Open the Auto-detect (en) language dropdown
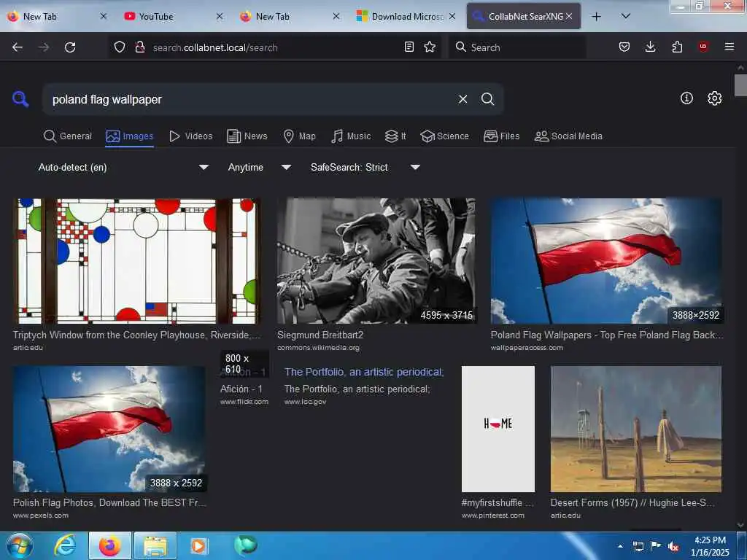This screenshot has width=747, height=560. pyautogui.click(x=123, y=167)
